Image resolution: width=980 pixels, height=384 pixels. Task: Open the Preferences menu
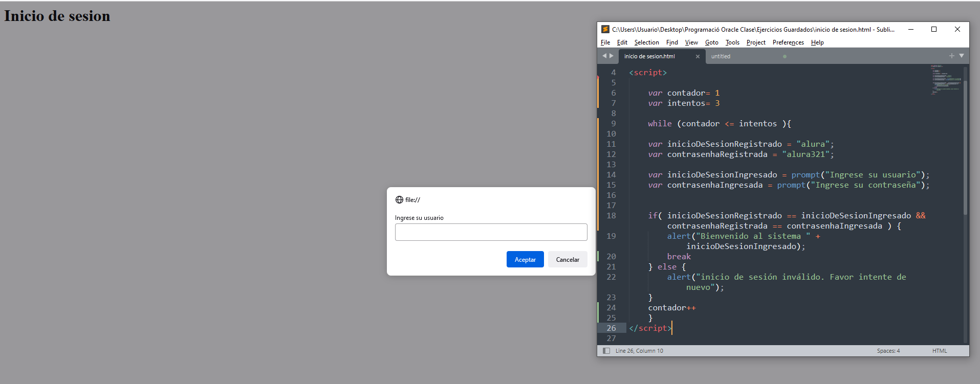(x=788, y=42)
